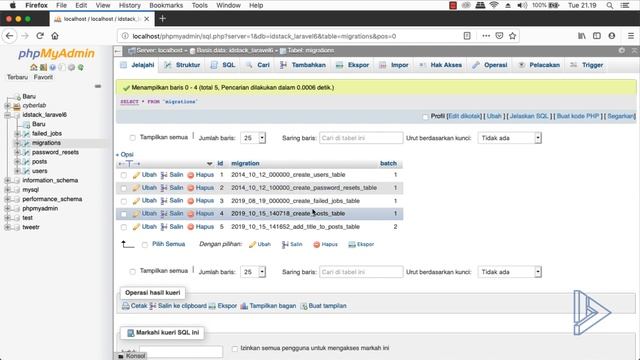The height and width of the screenshot is (360, 640).
Task: Check the checkbox for create_posts_table row
Action: (124, 214)
